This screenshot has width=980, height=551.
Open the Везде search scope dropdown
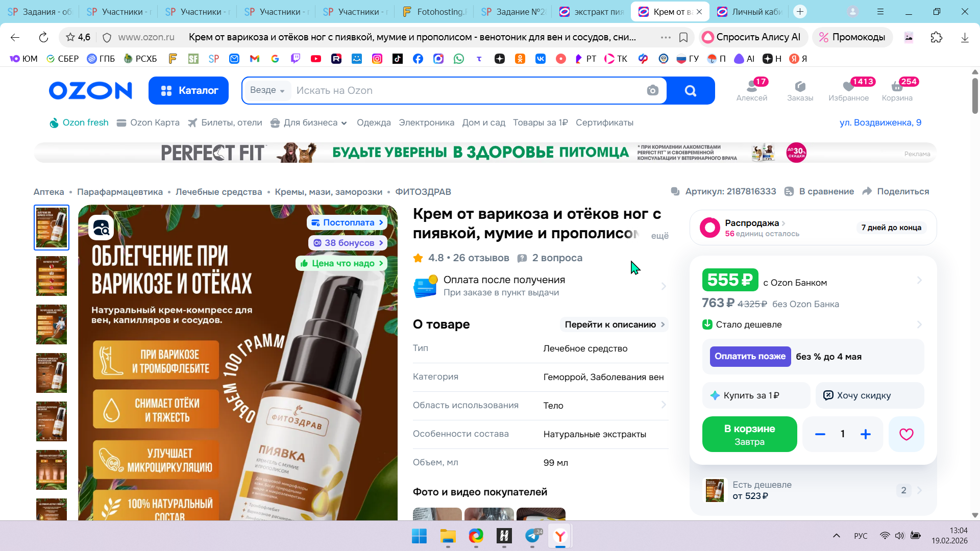(x=267, y=90)
